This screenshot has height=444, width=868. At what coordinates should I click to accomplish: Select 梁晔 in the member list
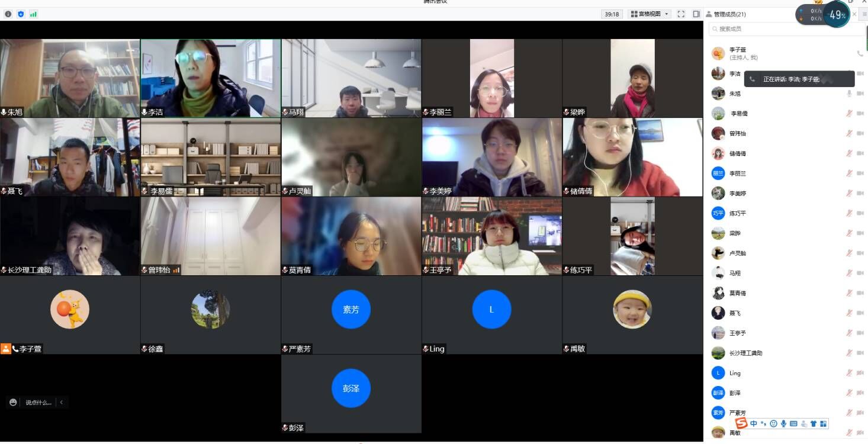[x=735, y=233]
